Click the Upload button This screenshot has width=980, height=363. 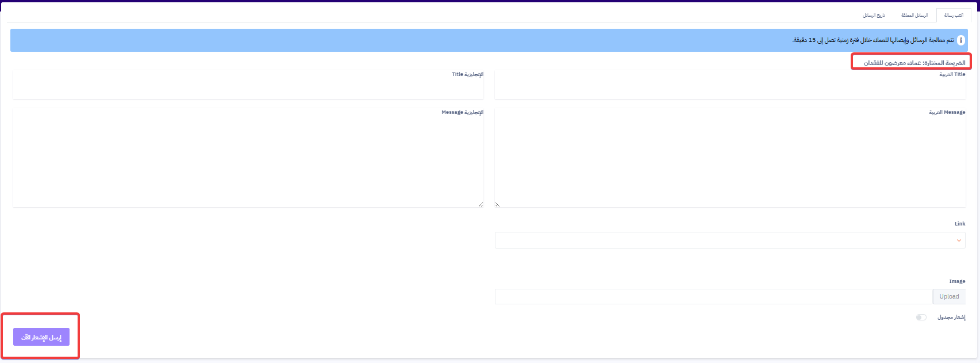[x=949, y=297]
